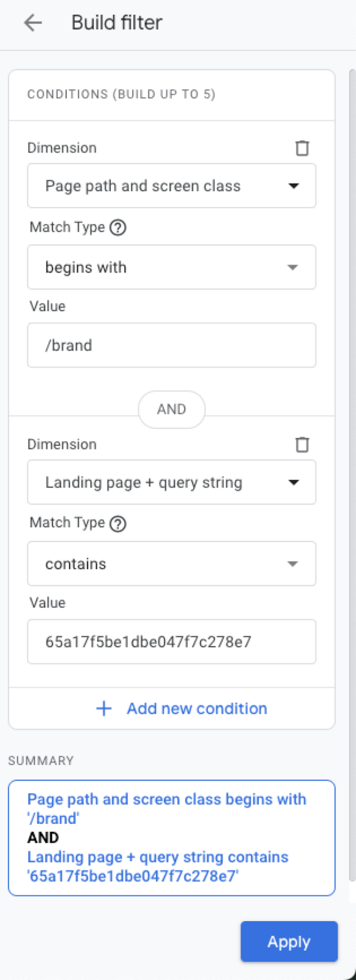Open the Landing page + query string dropdown
This screenshot has height=980, width=356.
[x=172, y=482]
